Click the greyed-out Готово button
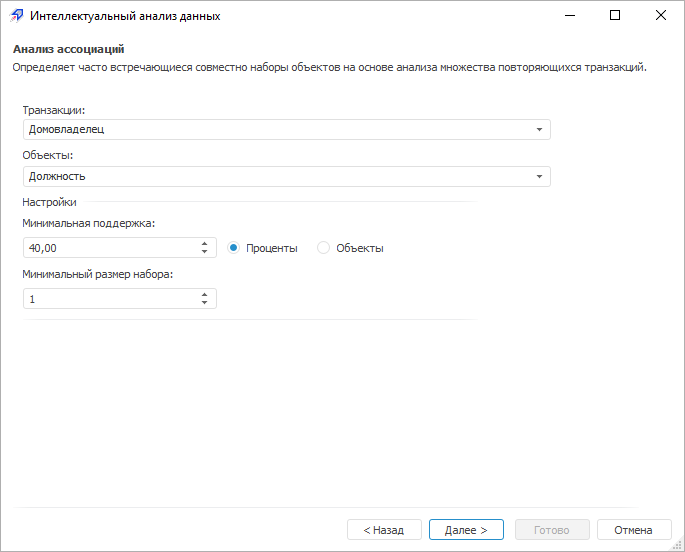The height and width of the screenshot is (552, 685). coord(552,530)
